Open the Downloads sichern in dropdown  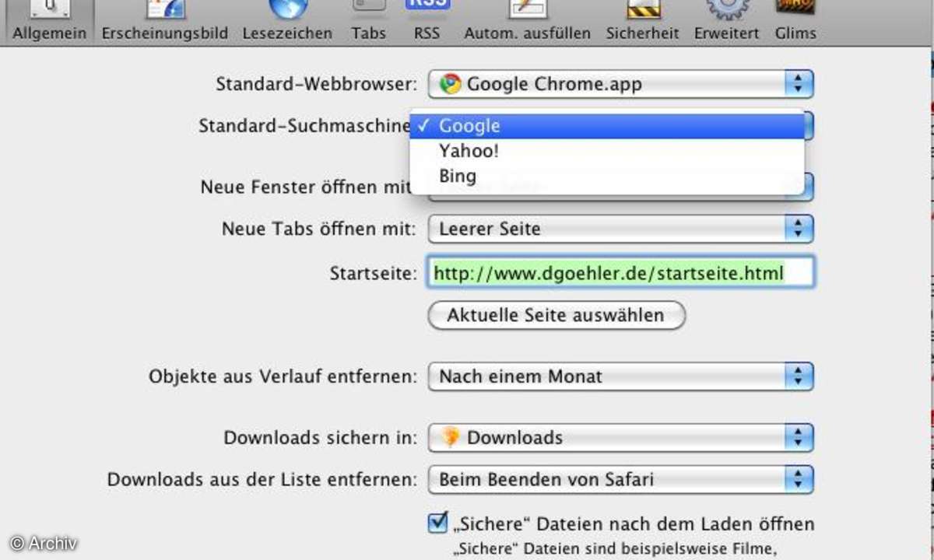click(620, 438)
